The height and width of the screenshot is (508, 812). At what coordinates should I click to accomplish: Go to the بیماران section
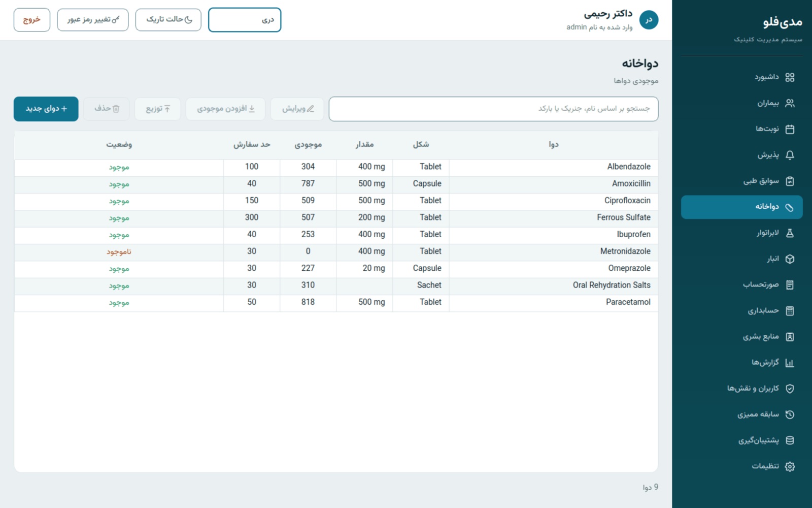(x=742, y=103)
